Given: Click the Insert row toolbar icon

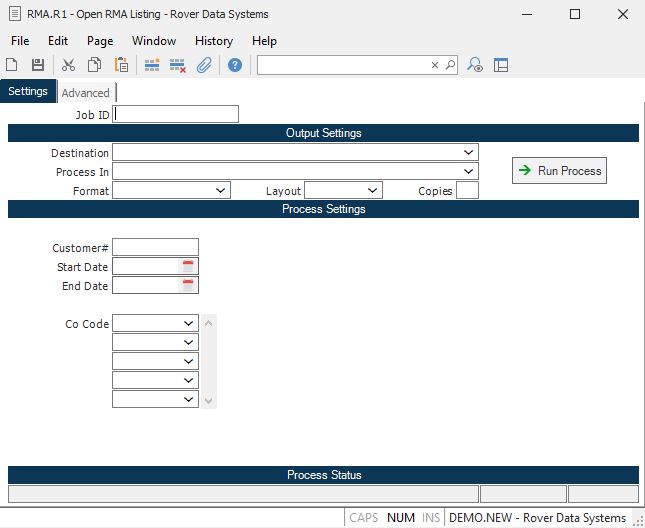Looking at the screenshot, I should [152, 65].
